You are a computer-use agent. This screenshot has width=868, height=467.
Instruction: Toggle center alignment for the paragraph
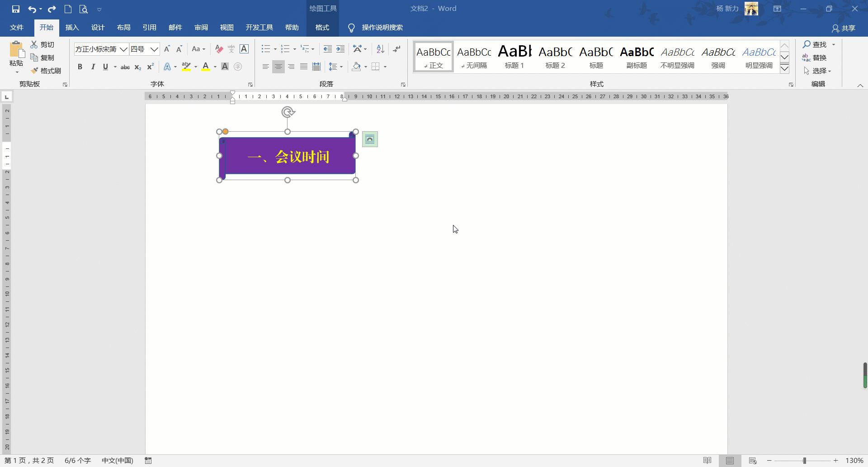278,67
